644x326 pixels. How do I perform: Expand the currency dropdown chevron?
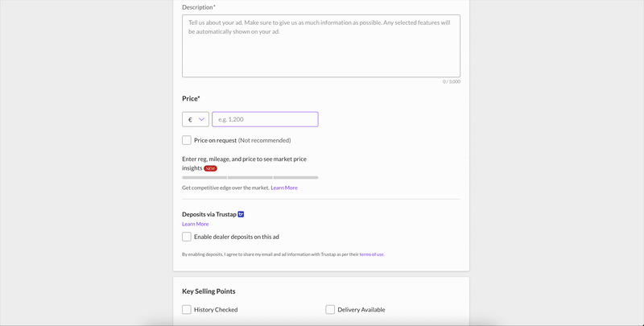[201, 119]
